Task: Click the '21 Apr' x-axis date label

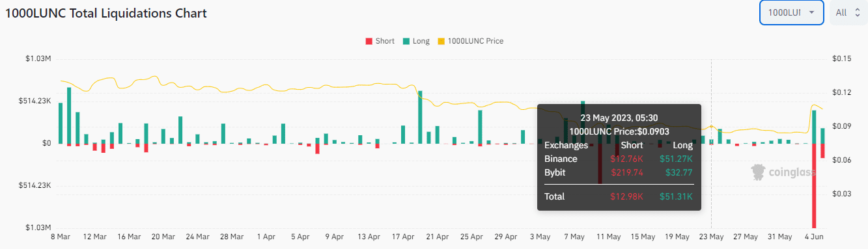Action: [437, 237]
